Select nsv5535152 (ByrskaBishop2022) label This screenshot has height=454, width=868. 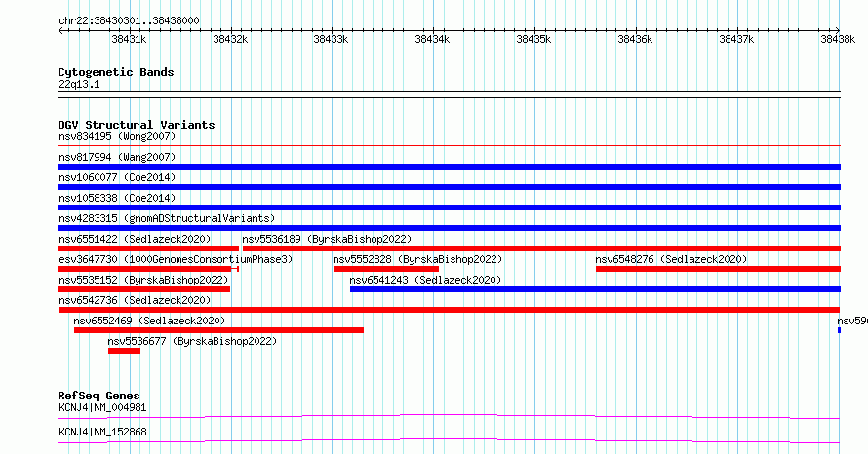tap(143, 280)
